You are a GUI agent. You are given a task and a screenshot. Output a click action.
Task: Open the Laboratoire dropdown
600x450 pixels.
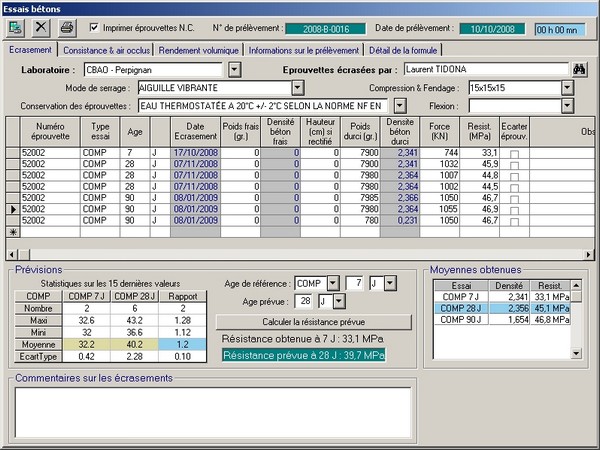coord(235,70)
